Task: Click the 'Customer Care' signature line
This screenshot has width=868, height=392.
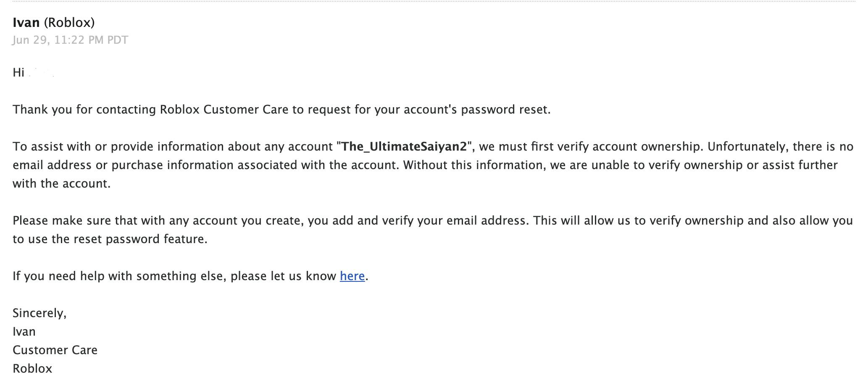Action: point(55,350)
